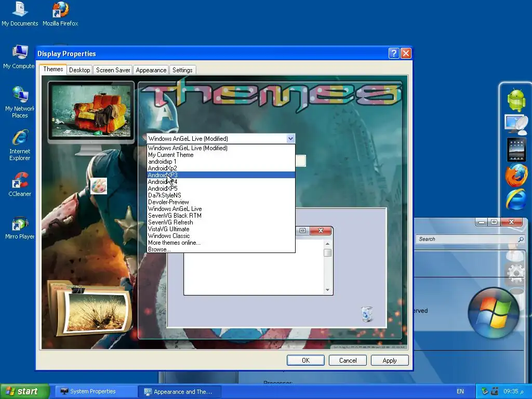Click the iPad tablet dock icon
532x399 pixels.
point(516,150)
